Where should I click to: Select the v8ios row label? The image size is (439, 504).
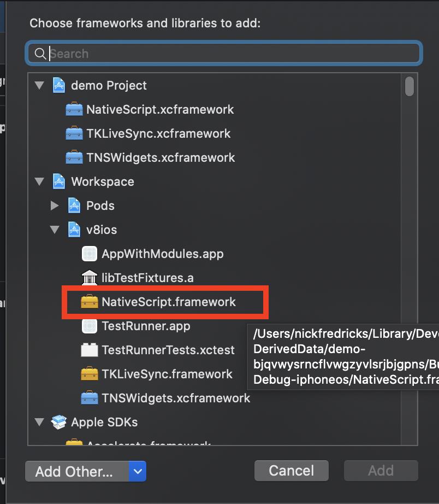(102, 230)
